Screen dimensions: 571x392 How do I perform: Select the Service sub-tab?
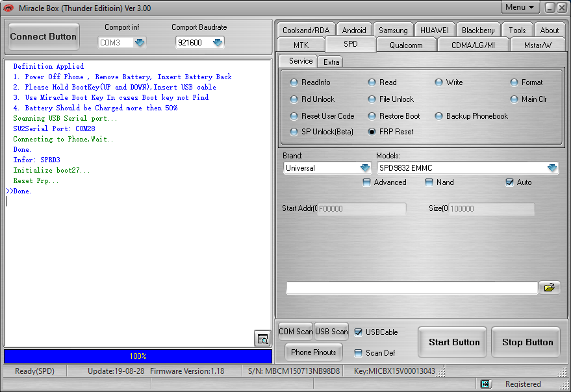[x=298, y=61]
